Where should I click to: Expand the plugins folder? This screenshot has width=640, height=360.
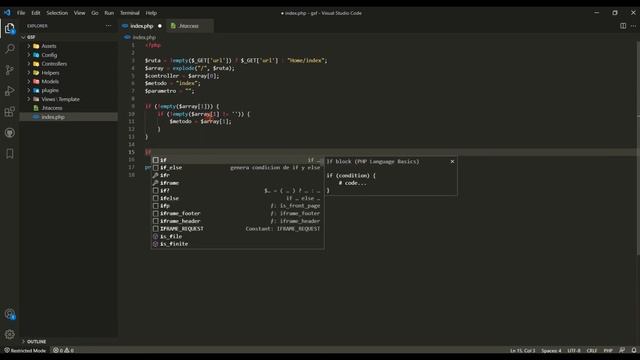(x=50, y=90)
